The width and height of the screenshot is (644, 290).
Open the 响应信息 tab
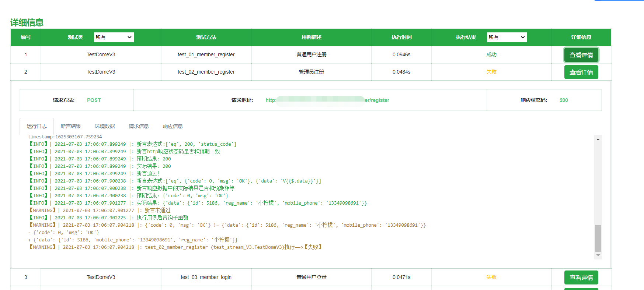173,126
